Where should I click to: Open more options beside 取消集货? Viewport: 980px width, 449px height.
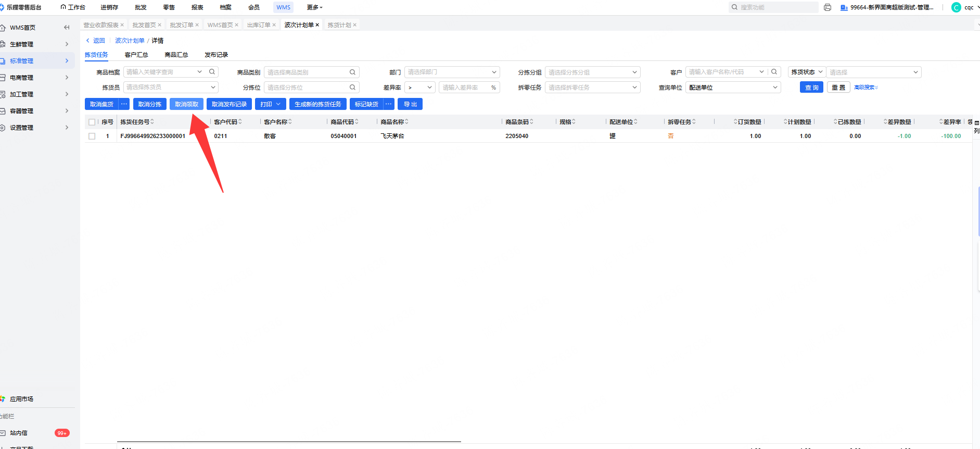pyautogui.click(x=124, y=104)
